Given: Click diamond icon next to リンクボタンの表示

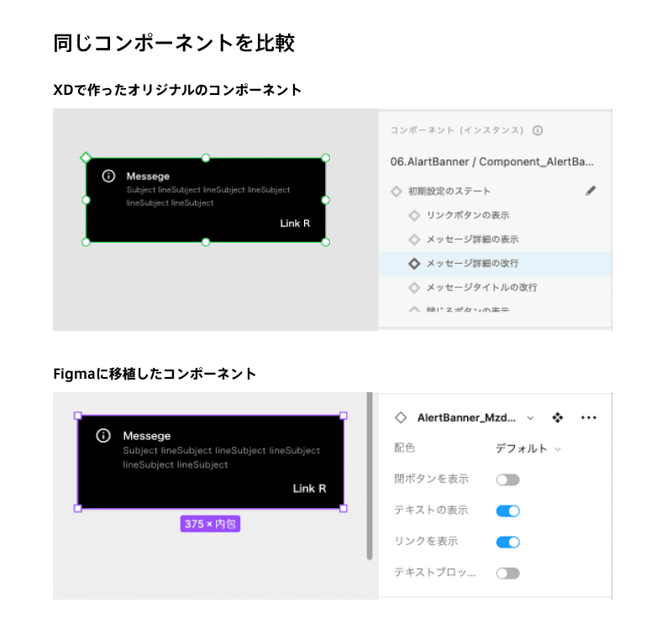Looking at the screenshot, I should (414, 215).
